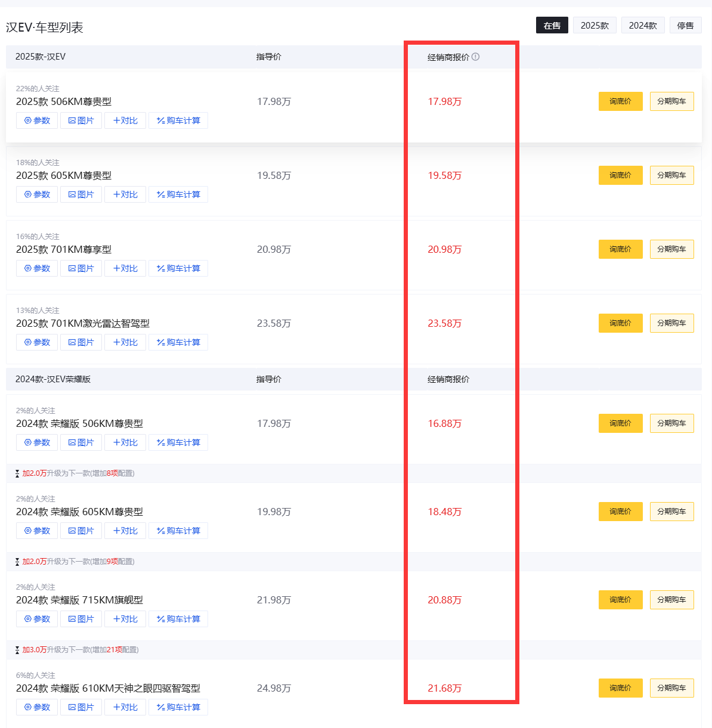Click 分期购车 for 2025款 605KM尊贵型
Screen dimensions: 712x728
671,175
